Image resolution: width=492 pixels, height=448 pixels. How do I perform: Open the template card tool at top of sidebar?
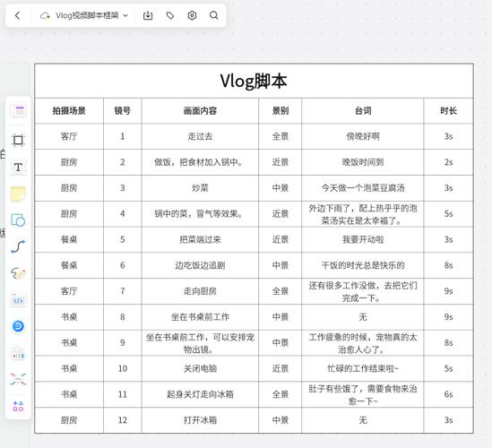[x=19, y=111]
